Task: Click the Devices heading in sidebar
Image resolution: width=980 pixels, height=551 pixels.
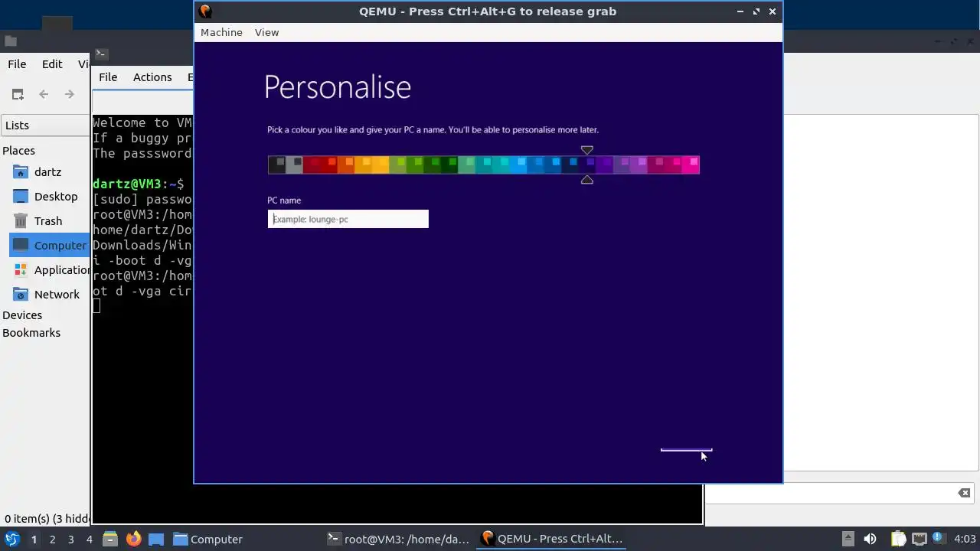Action: click(x=22, y=315)
